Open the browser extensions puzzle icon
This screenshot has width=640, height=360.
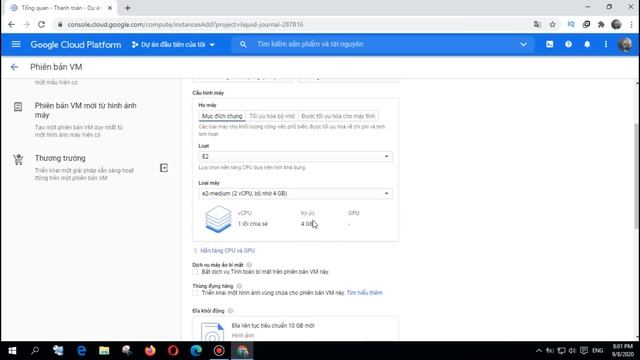pos(601,24)
